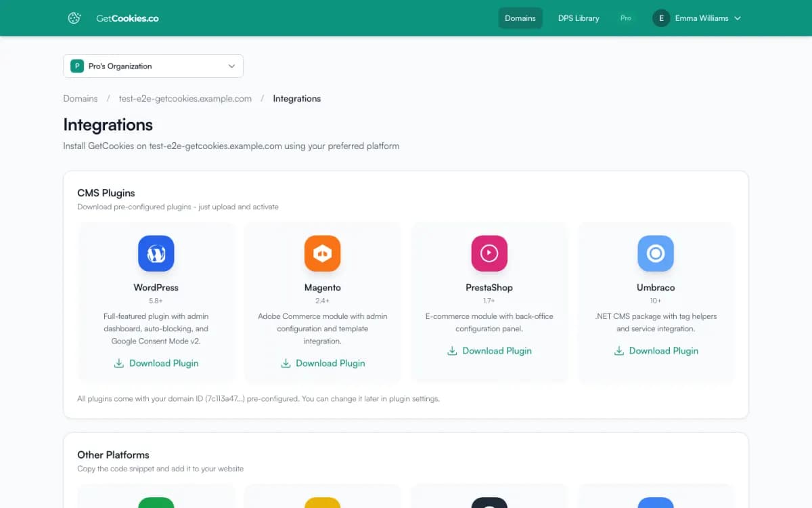Screen dimensions: 812x508
Task: Click the pink PrestaShop plugin icon
Action: click(489, 253)
